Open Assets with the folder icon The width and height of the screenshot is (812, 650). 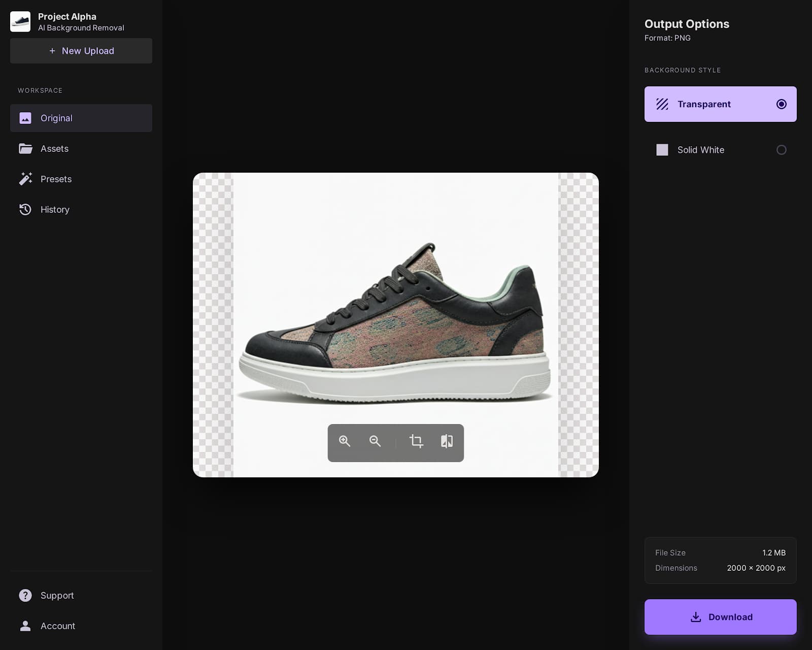[53, 148]
